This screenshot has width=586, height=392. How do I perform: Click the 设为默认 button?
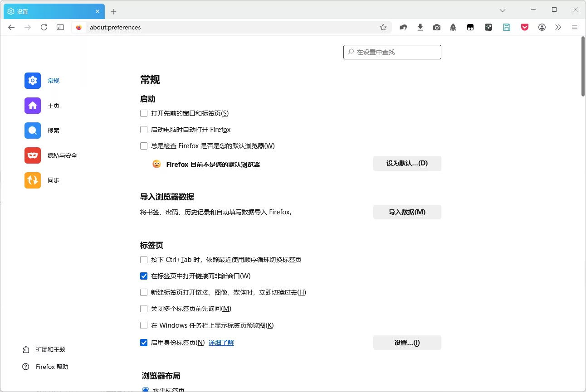(407, 163)
